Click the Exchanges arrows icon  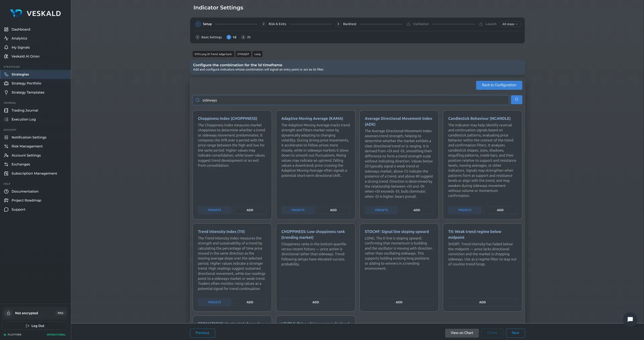[x=6, y=164]
